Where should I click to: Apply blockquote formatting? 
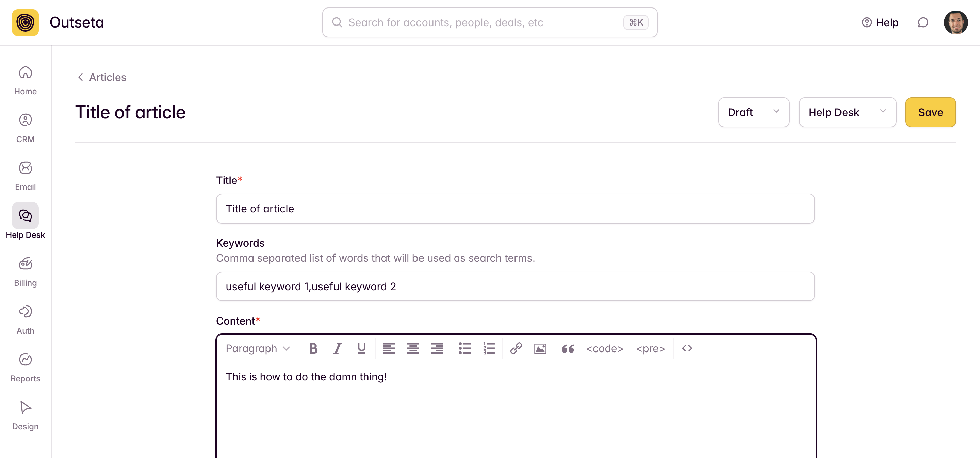pos(568,348)
